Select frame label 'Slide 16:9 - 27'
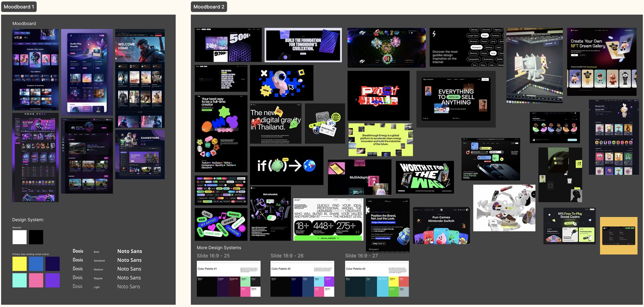The width and height of the screenshot is (644, 307). pyautogui.click(x=362, y=256)
